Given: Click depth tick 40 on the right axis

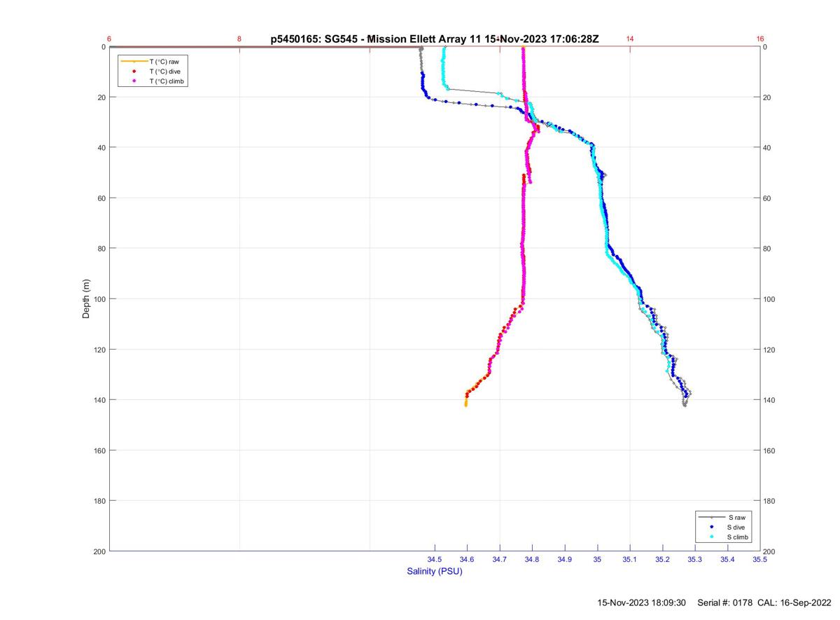Looking at the screenshot, I should click(x=768, y=148).
